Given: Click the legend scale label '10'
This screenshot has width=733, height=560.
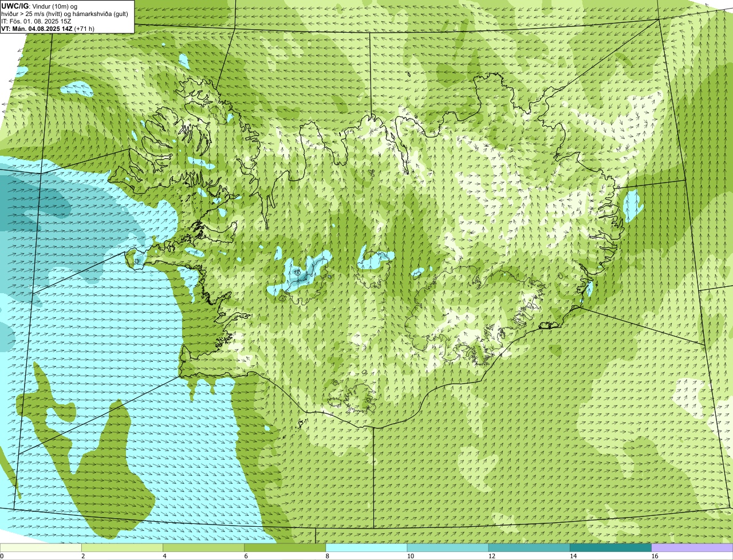Looking at the screenshot, I should (410, 556).
